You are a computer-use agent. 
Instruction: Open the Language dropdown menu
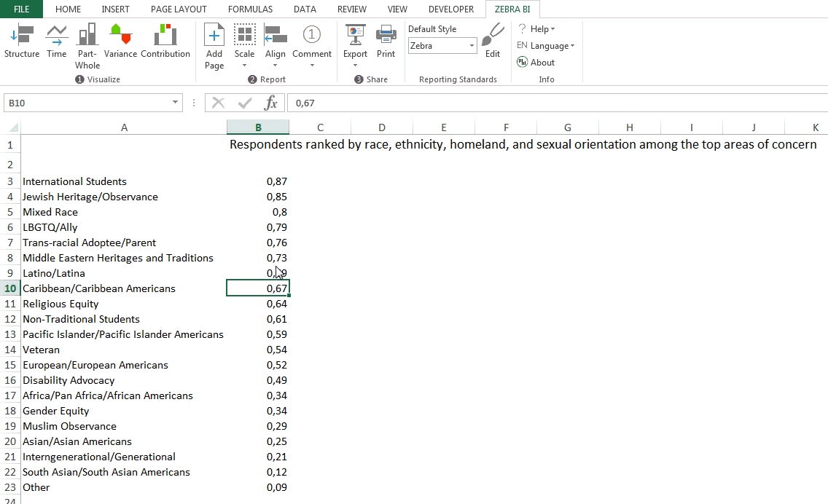546,46
